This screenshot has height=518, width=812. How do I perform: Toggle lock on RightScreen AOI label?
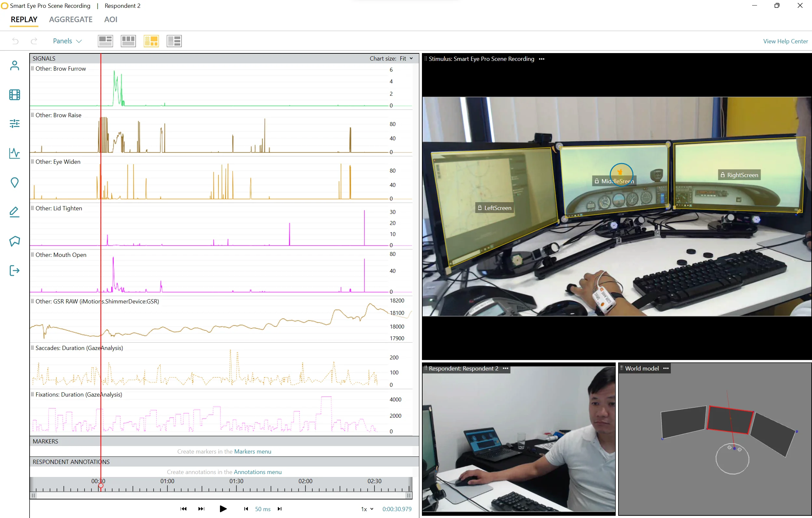coord(722,175)
